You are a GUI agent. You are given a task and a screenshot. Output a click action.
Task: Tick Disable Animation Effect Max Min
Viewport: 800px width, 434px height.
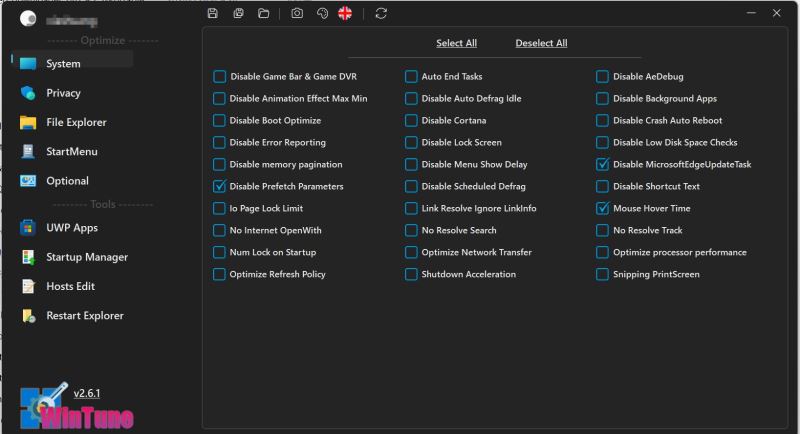coord(219,98)
